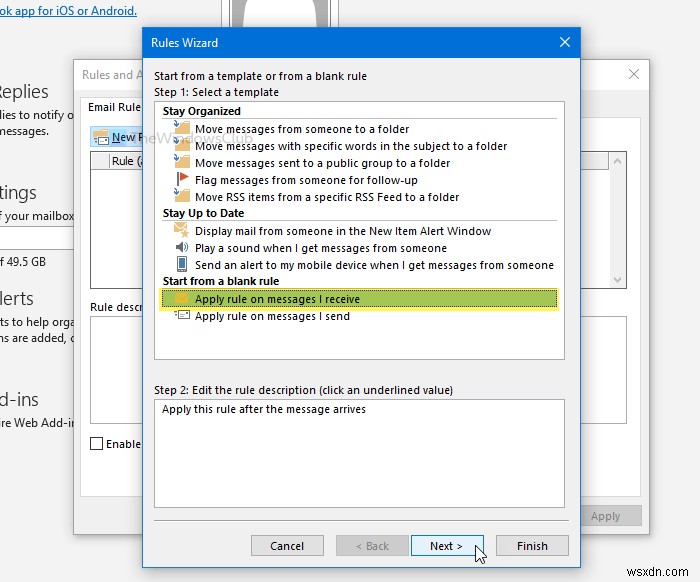Click the 'Apply this rule after the message arrives' text
This screenshot has height=582, width=700.
(x=264, y=409)
